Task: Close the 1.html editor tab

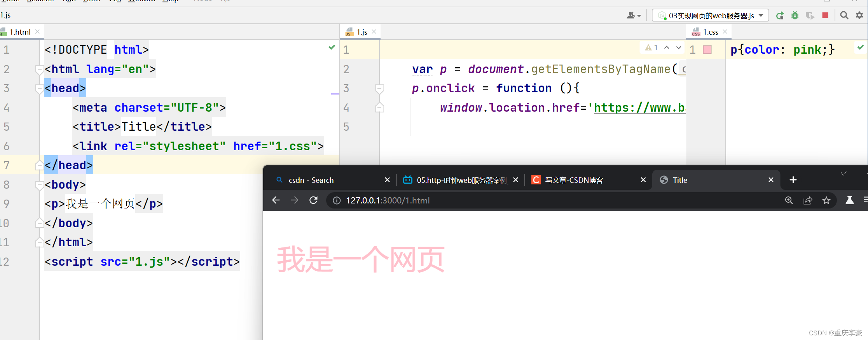Action: [37, 32]
